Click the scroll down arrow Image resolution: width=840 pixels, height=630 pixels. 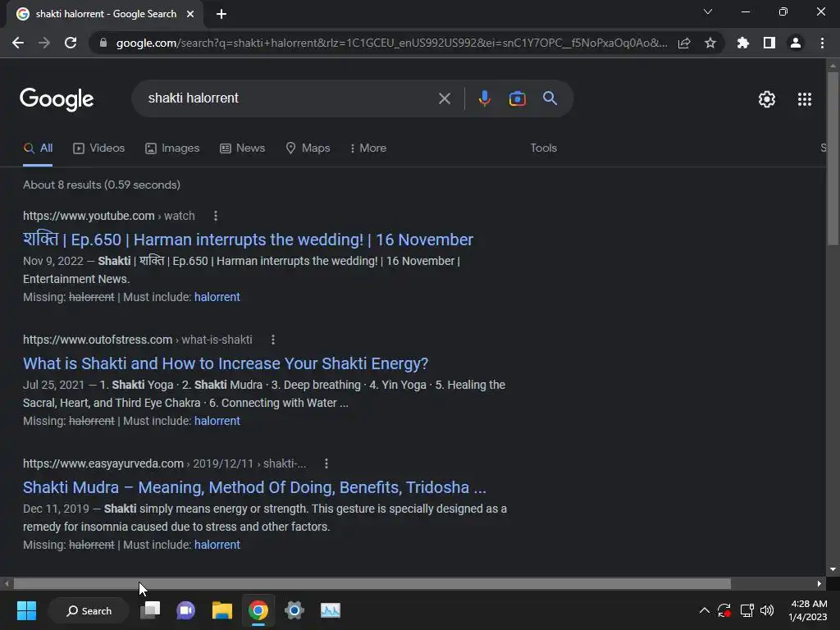(833, 569)
